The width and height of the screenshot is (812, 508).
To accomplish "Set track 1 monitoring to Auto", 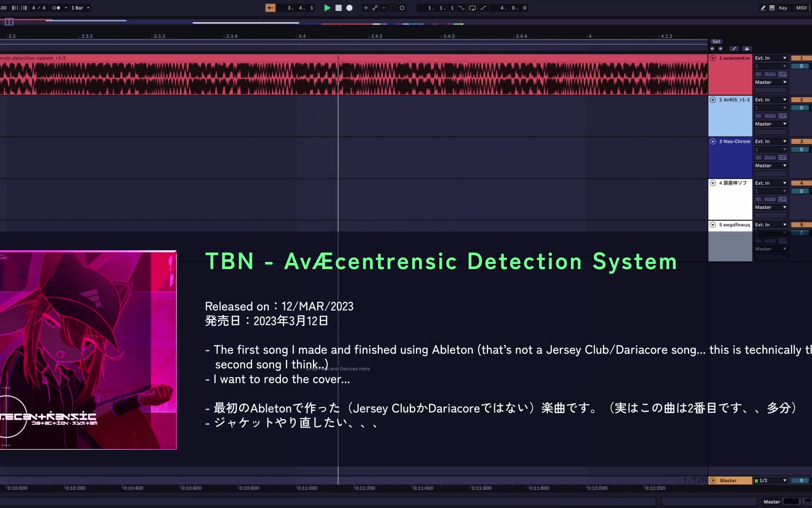I will tap(770, 74).
